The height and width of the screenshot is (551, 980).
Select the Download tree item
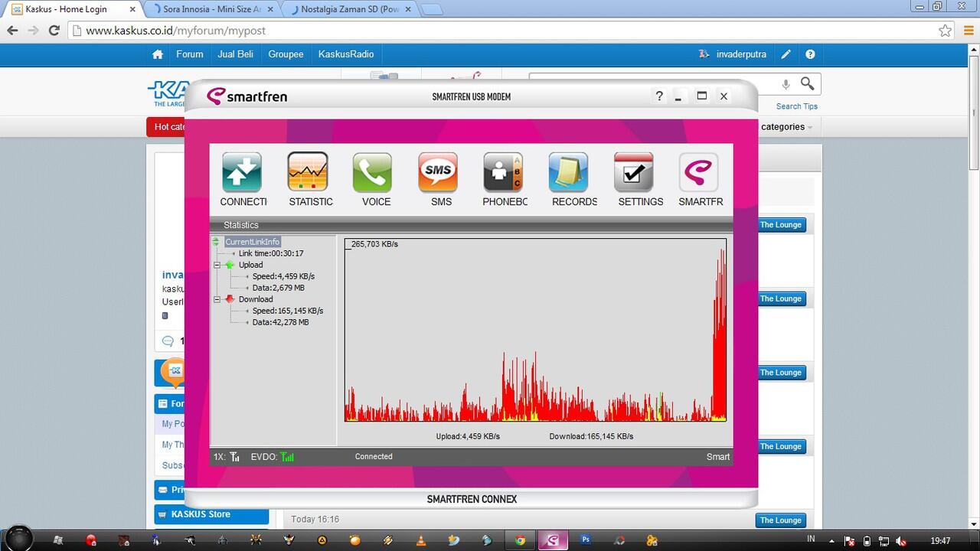click(x=256, y=299)
